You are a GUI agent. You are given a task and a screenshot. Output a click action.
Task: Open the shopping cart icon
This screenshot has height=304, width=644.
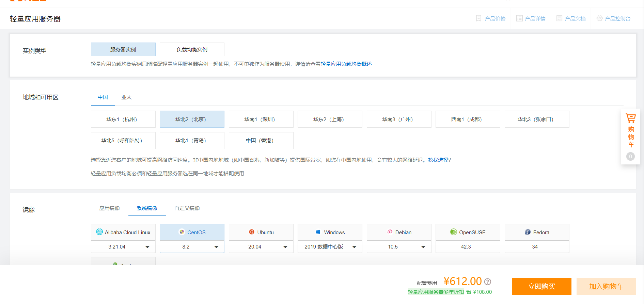tap(631, 118)
